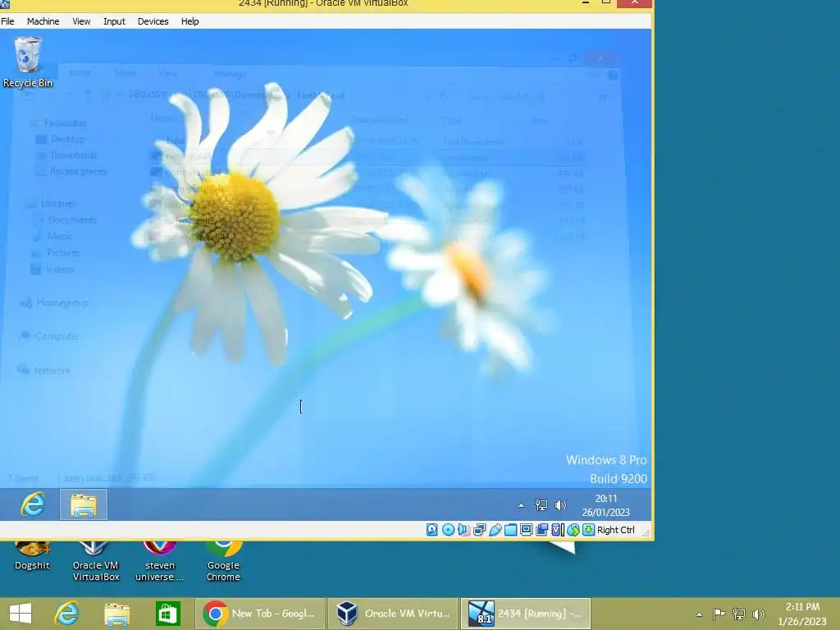
Task: Open File Explorer in guest taskbar
Action: [84, 504]
